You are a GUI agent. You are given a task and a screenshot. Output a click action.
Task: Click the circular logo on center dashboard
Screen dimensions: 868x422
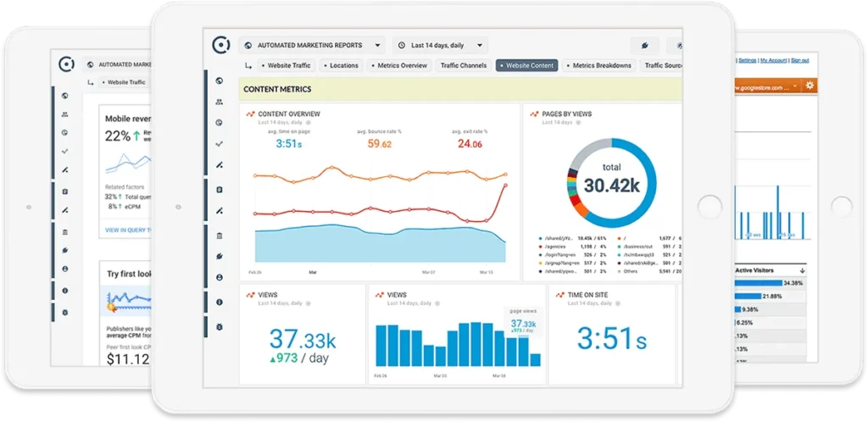click(x=220, y=45)
